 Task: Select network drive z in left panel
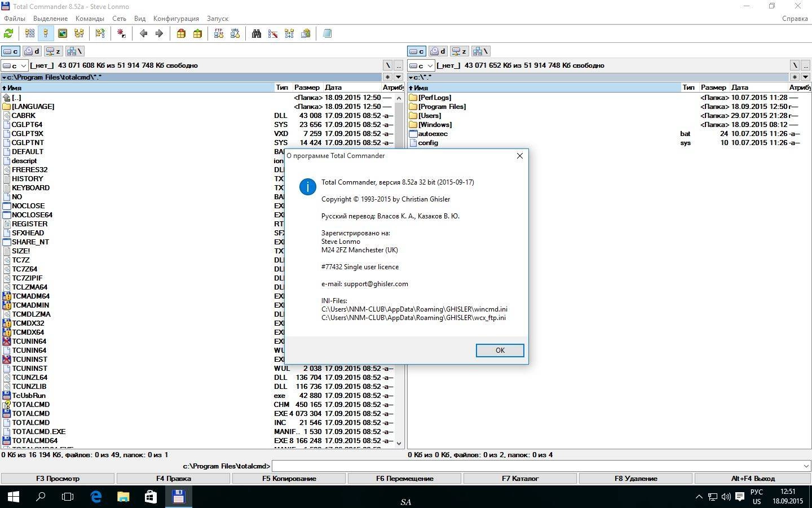click(53, 51)
